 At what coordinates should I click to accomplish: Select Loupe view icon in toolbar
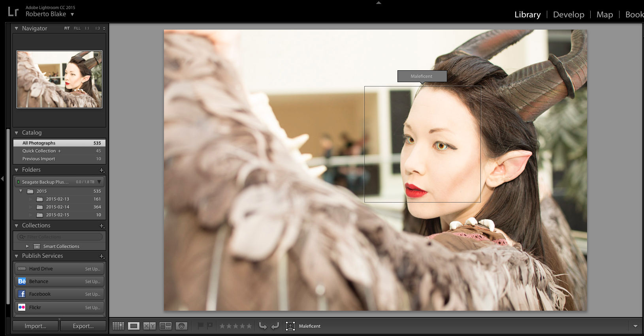[134, 326]
